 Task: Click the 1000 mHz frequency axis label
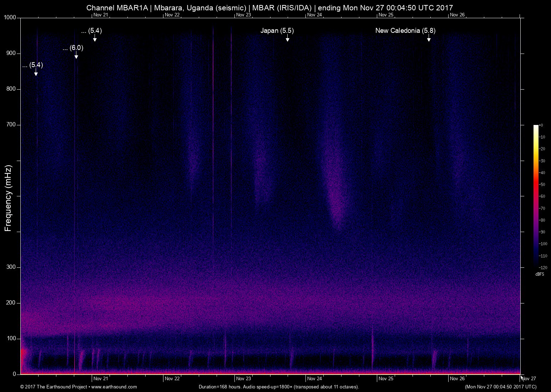[10, 17]
